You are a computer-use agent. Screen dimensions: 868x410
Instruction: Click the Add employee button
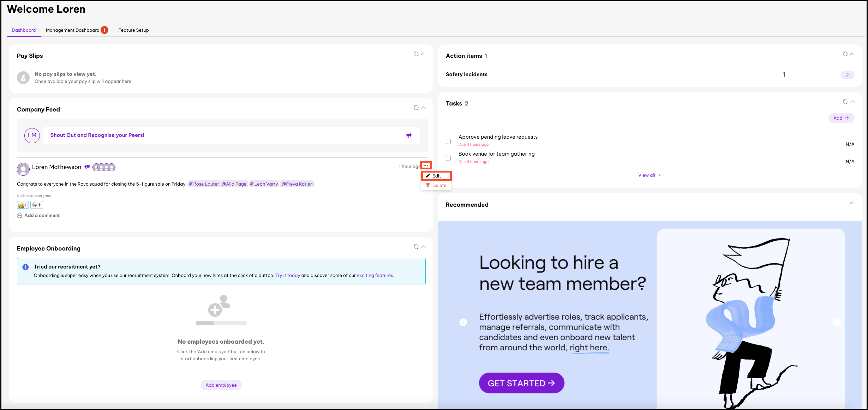[x=221, y=385]
